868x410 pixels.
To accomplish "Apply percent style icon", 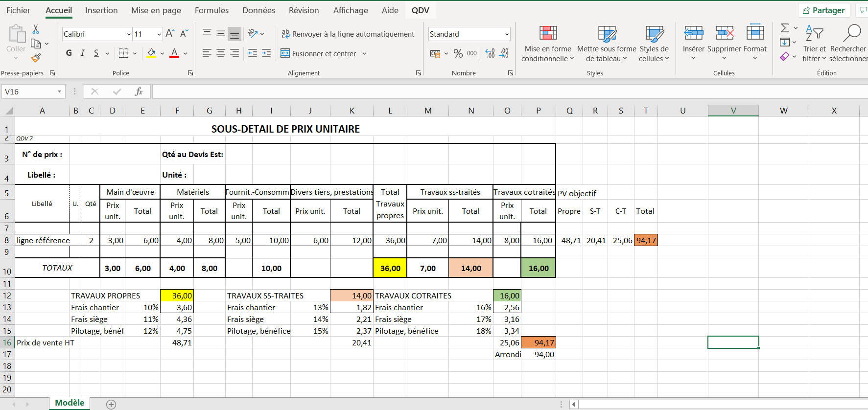I will (458, 53).
